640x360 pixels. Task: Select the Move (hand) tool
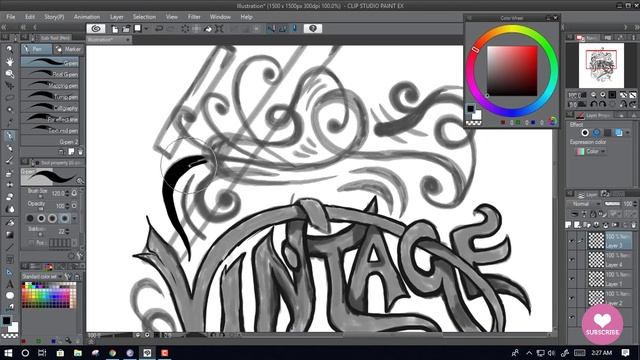click(x=9, y=61)
